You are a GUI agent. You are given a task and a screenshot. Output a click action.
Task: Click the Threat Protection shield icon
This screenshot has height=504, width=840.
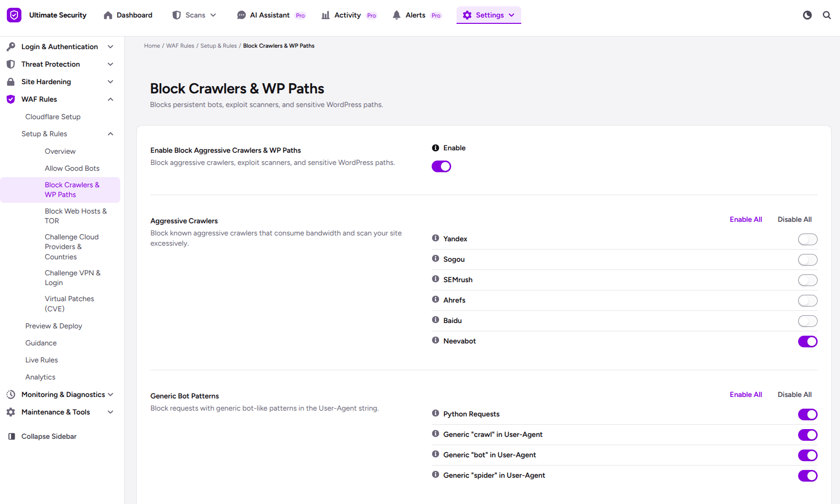11,64
